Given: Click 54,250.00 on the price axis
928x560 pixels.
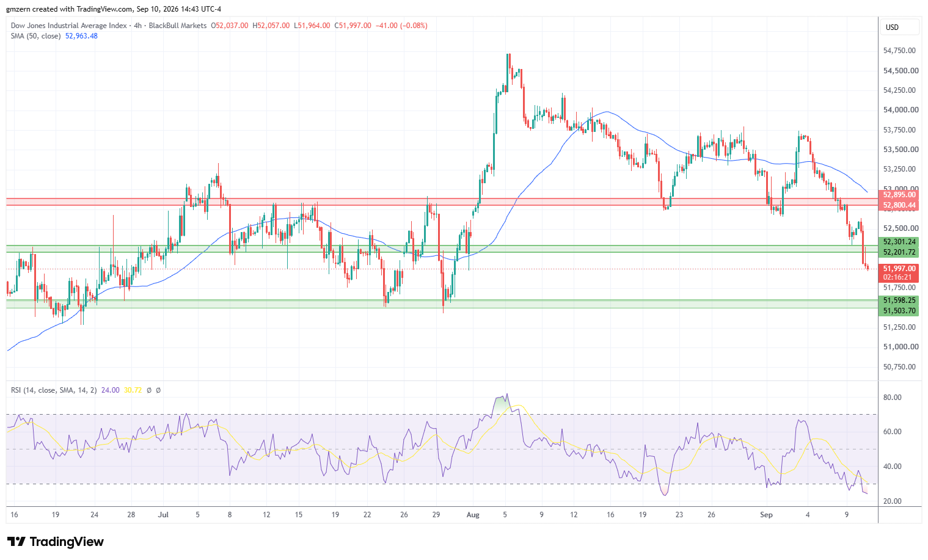Looking at the screenshot, I should coord(899,90).
